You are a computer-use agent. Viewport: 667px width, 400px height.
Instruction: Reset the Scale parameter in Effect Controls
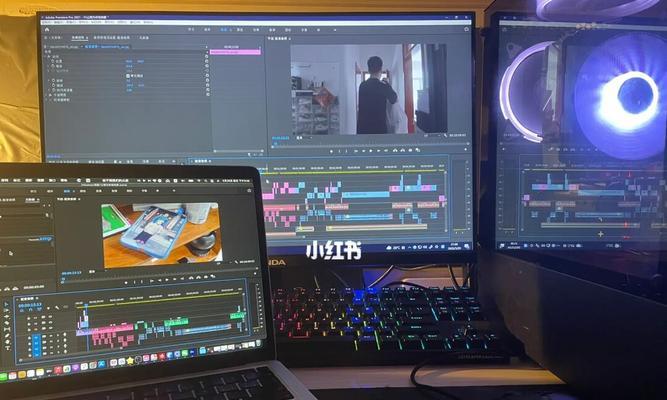click(207, 66)
